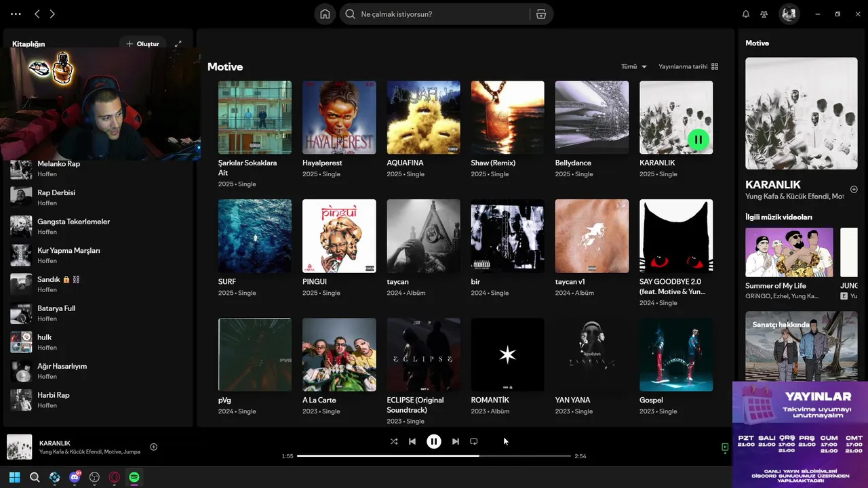This screenshot has width=868, height=488.
Task: Open the notifications bell
Action: click(746, 14)
